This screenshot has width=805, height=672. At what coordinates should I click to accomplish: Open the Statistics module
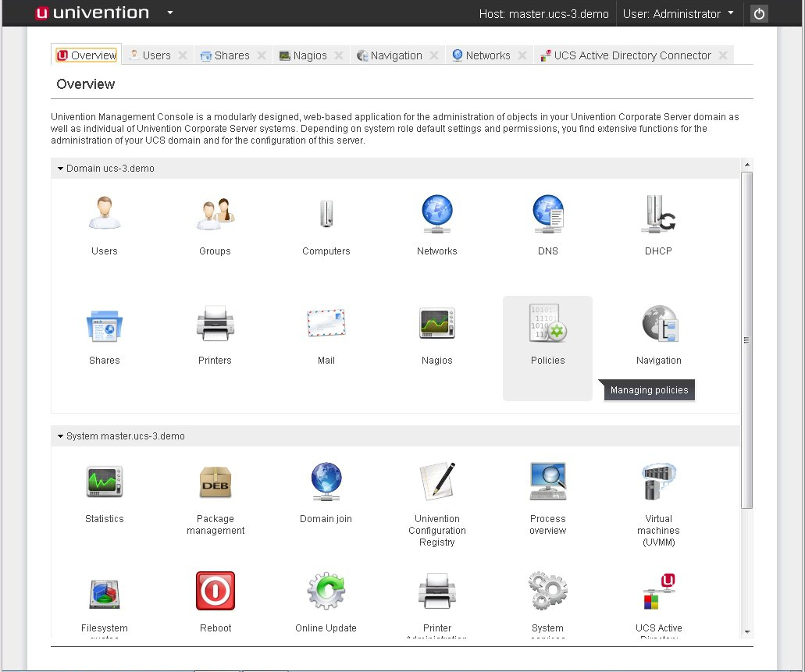104,481
